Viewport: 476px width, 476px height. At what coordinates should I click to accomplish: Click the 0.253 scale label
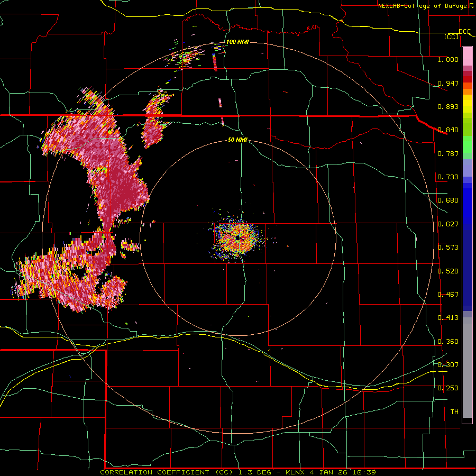click(448, 388)
